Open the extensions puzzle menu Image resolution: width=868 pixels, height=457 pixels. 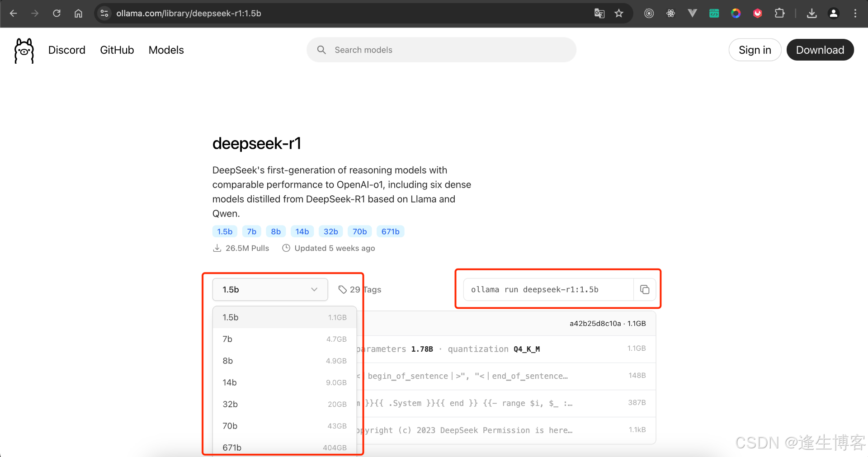pos(779,14)
